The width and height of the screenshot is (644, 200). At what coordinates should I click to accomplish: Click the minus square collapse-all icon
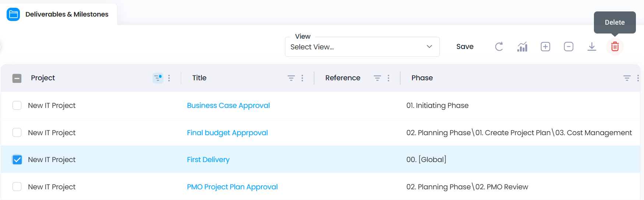click(569, 47)
